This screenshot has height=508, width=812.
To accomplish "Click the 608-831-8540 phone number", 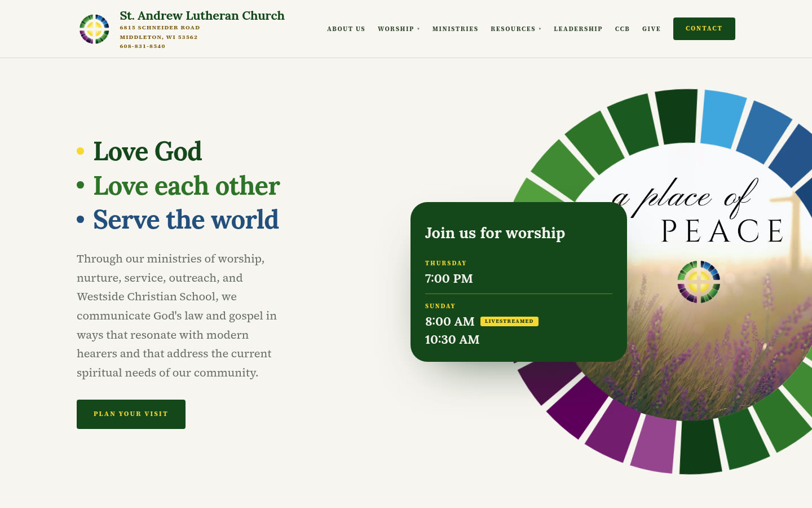I will [143, 46].
